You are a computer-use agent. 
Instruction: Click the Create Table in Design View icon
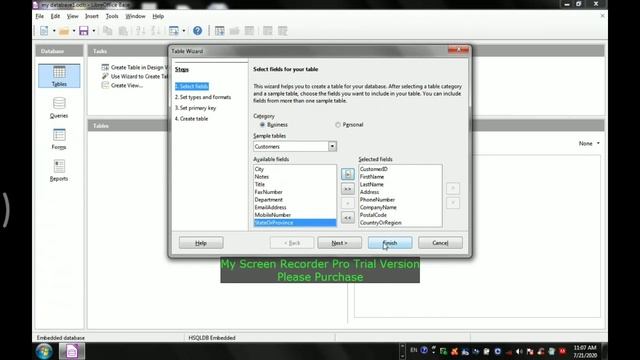105,67
